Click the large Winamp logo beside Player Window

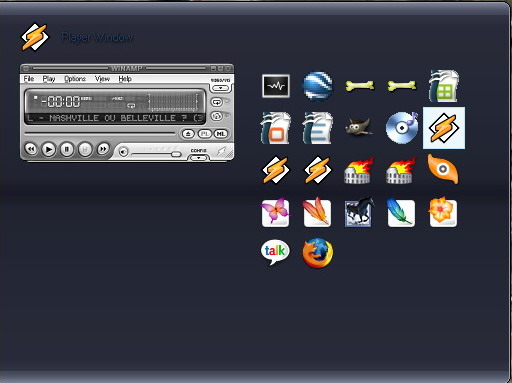tap(35, 37)
